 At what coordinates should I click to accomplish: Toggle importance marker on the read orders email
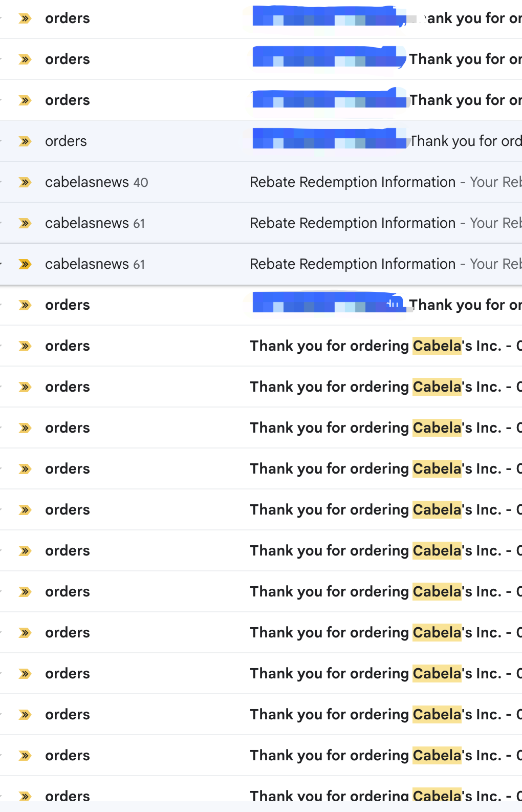pyautogui.click(x=25, y=141)
